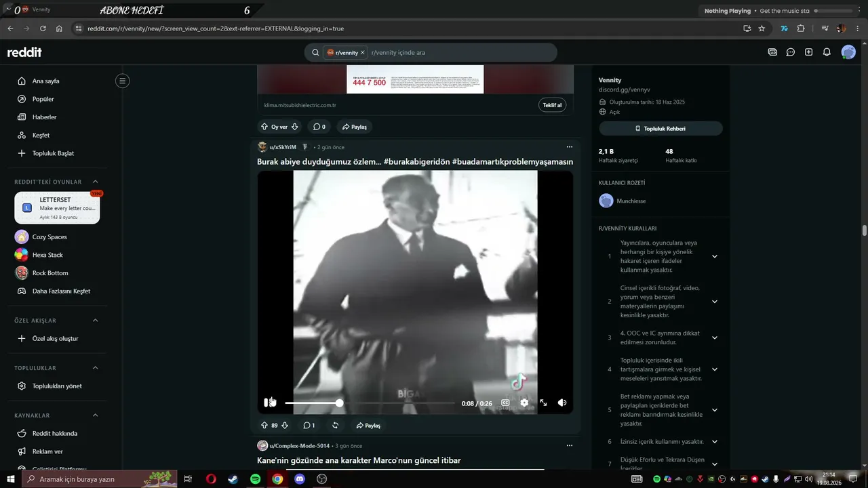Downvote the Burak abiye post
Screen dimensions: 868x488
pos(285,426)
